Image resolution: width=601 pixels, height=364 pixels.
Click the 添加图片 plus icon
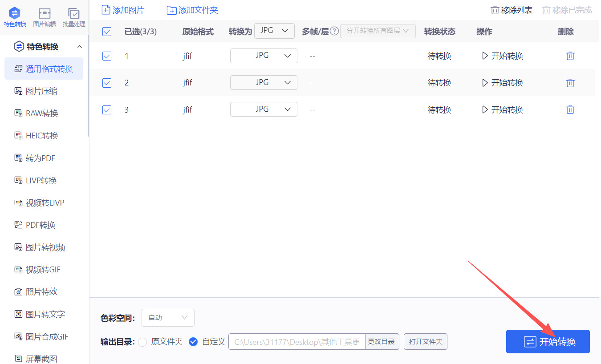(106, 10)
